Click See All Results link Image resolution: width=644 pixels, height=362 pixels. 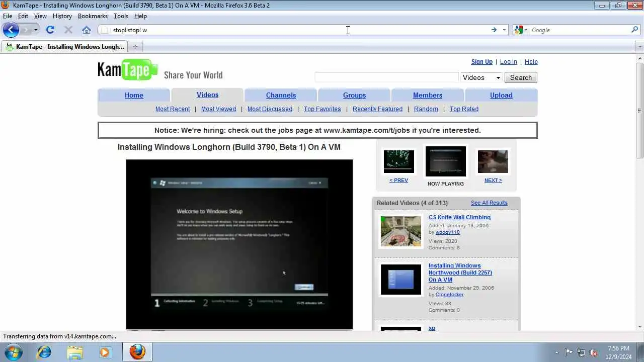point(489,203)
